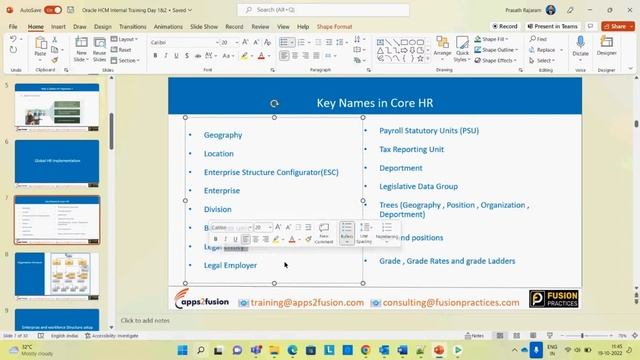The height and width of the screenshot is (360, 640).
Task: Open font size dropdown in mini toolbar
Action: click(270, 227)
